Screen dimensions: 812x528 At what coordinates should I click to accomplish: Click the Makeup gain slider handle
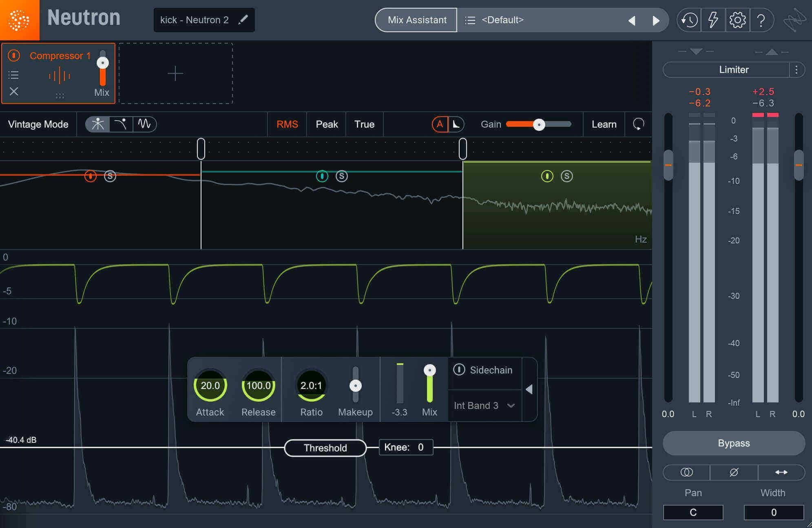(356, 385)
